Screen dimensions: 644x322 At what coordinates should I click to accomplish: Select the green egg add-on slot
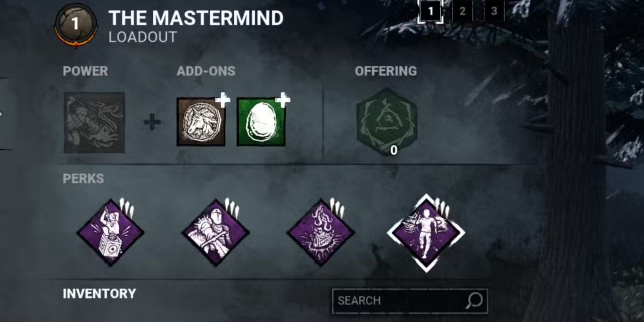coord(261,122)
